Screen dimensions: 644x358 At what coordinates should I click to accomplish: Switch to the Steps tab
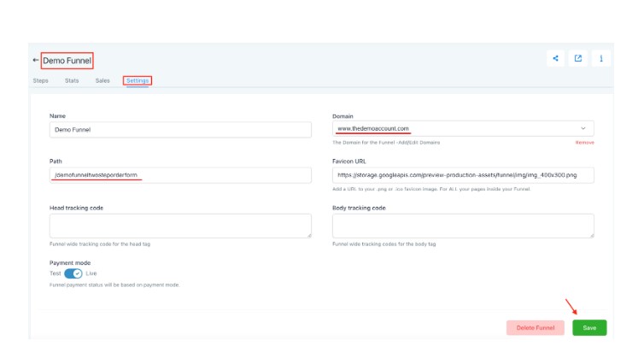(x=41, y=80)
